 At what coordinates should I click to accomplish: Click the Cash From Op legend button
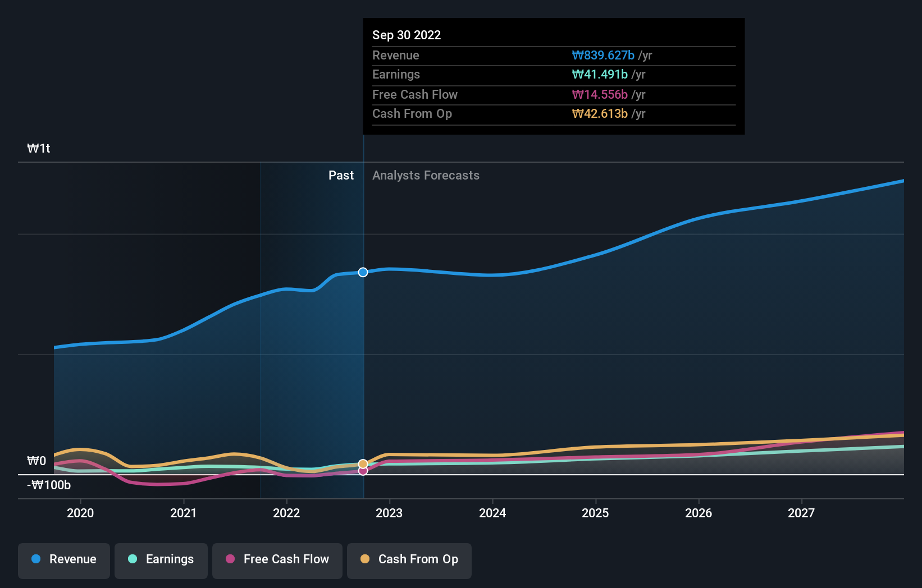[x=409, y=559]
